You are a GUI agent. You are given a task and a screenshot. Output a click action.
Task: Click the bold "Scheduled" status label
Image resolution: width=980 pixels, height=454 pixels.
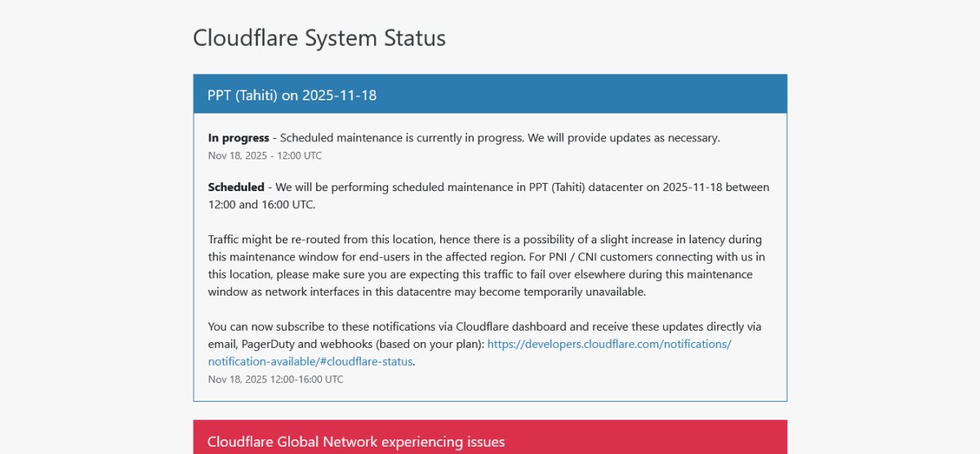236,187
